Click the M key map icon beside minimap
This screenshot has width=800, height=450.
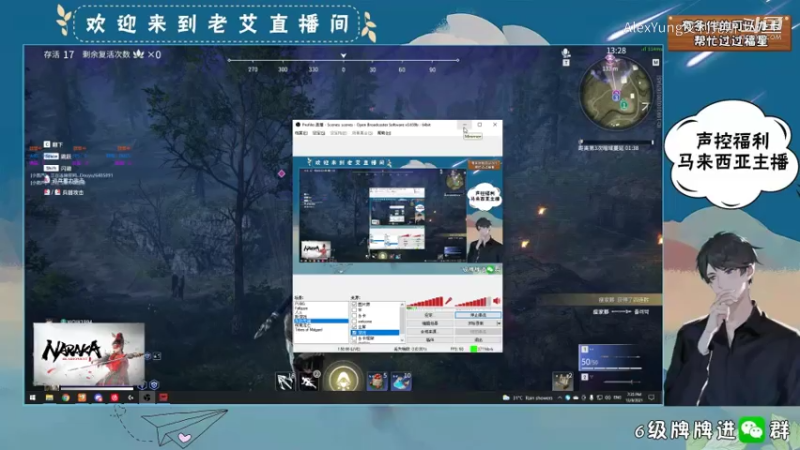tap(656, 62)
